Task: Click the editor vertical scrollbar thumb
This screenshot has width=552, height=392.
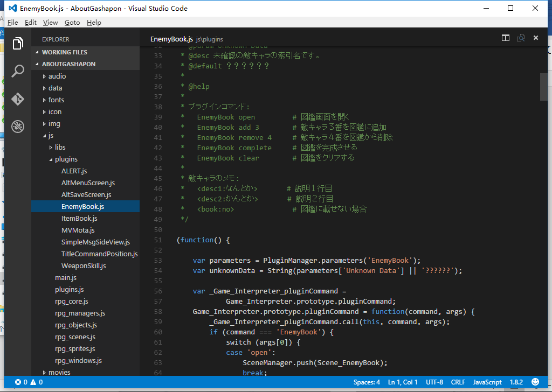Action: (x=544, y=87)
